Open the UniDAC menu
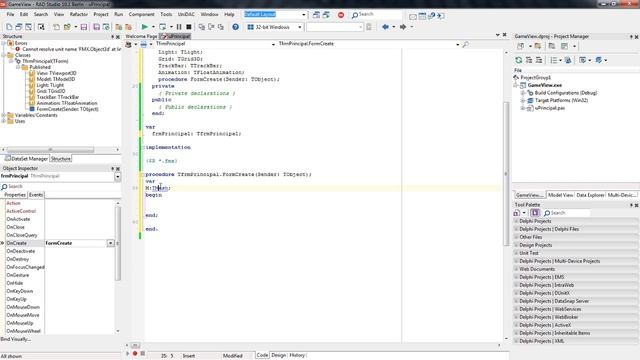Viewport: 640px width, 360px height. pyautogui.click(x=186, y=14)
